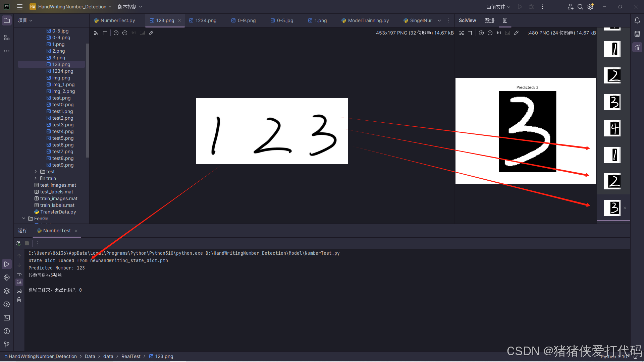
Task: Switch to the 1234.png tab
Action: coord(206,20)
